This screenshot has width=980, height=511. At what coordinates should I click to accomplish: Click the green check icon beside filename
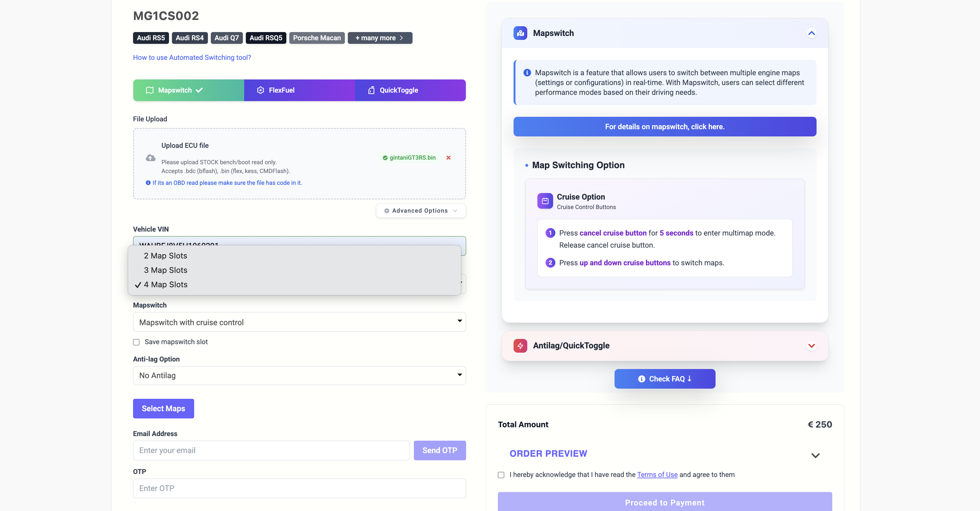click(x=385, y=158)
